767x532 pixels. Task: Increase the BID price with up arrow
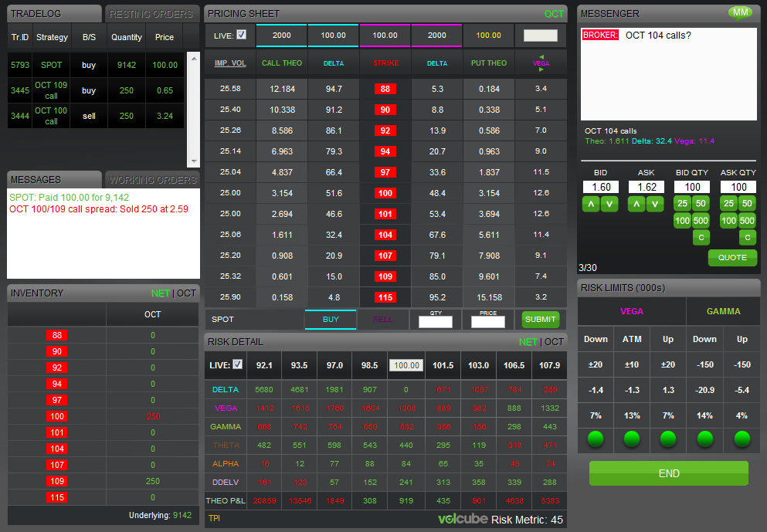pyautogui.click(x=591, y=204)
